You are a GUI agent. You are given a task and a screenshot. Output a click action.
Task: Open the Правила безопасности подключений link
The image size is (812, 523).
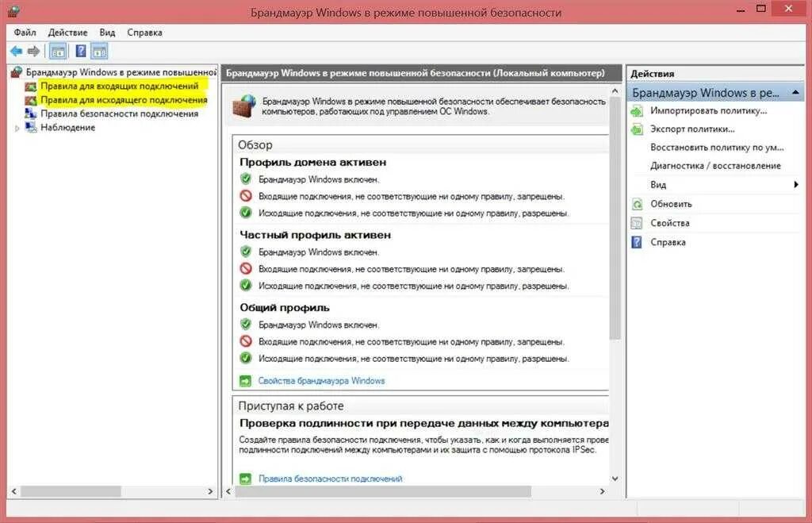(331, 479)
